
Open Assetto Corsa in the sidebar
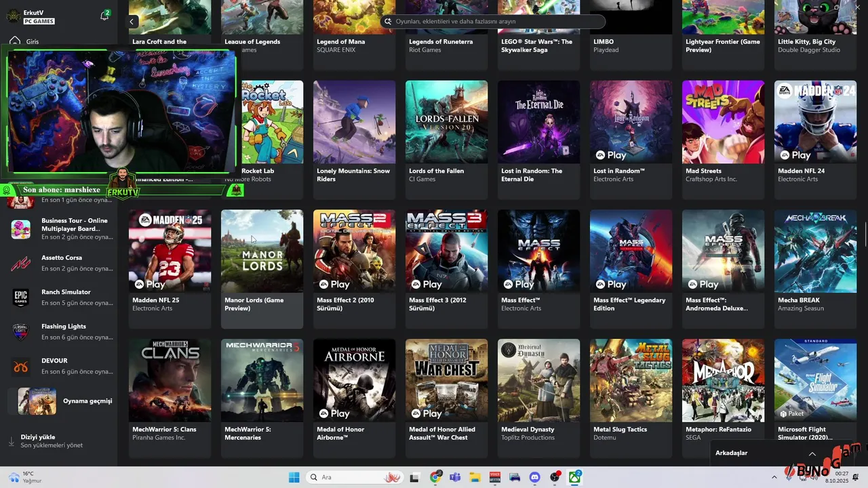(62, 263)
